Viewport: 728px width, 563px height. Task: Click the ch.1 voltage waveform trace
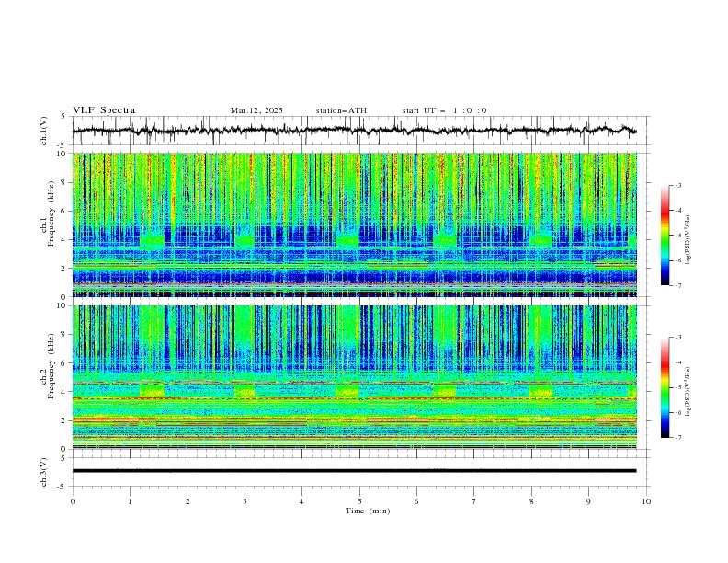pos(355,131)
